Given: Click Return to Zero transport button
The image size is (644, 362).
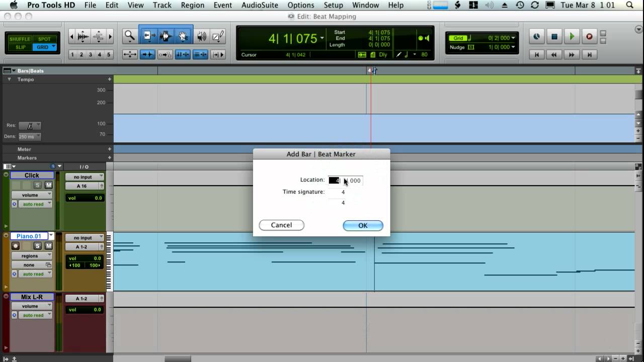Looking at the screenshot, I should click(x=537, y=54).
